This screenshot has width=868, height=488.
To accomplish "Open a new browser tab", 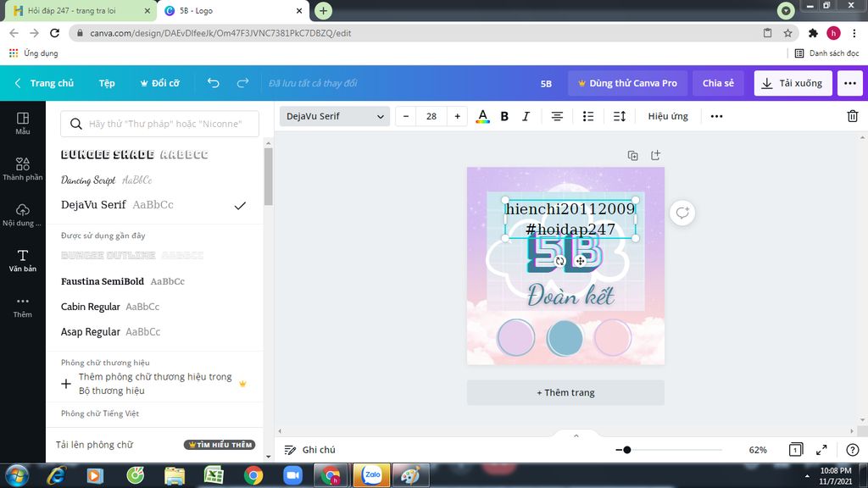I will 323,10.
